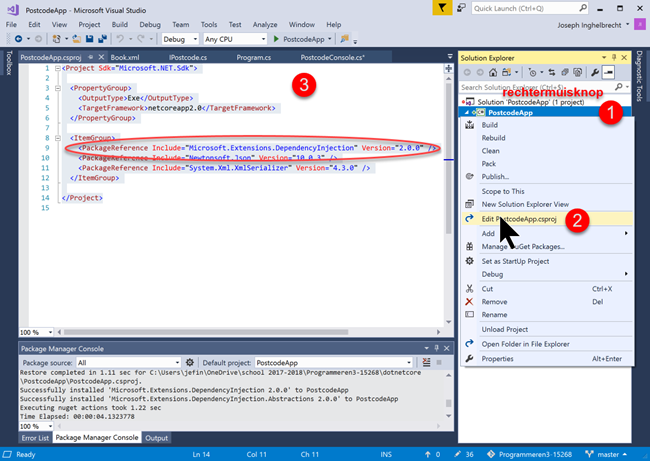Open Package Manager Console settings gear

click(190, 362)
